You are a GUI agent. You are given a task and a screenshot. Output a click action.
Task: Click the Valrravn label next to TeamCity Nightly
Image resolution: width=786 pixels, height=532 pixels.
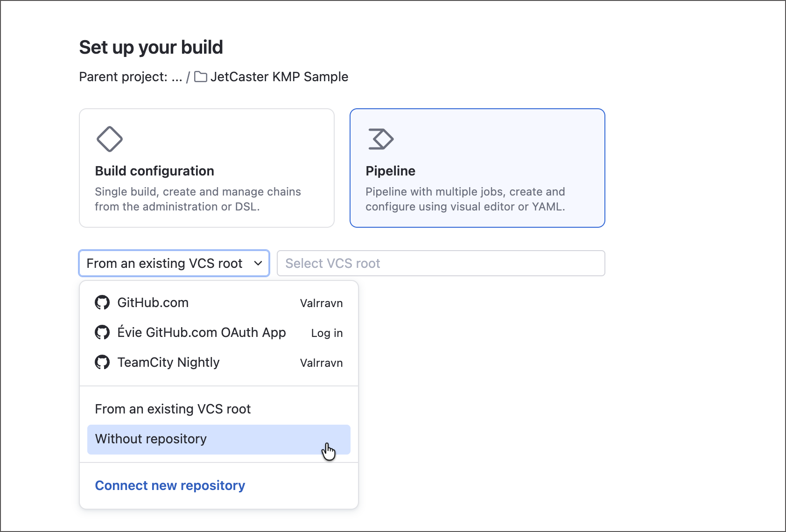point(321,363)
